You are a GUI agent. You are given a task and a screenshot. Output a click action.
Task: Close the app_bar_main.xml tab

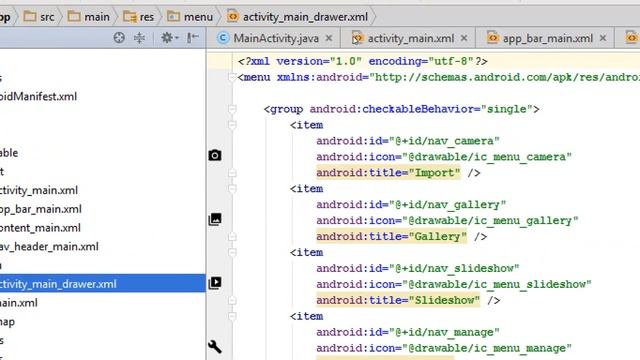[x=603, y=38]
